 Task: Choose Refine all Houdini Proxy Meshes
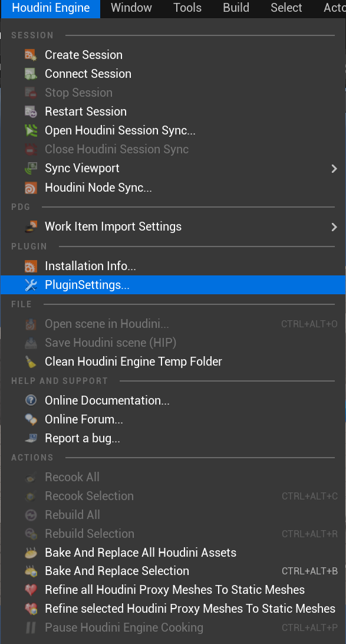174,590
